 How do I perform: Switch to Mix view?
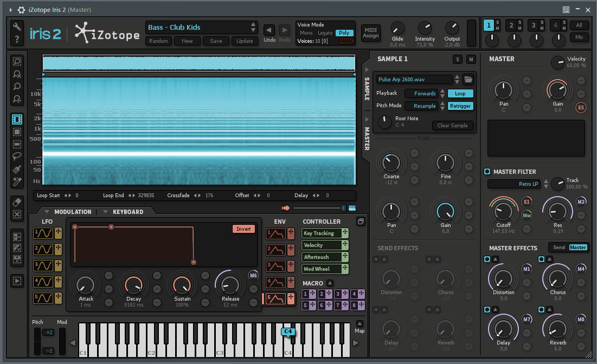579,37
